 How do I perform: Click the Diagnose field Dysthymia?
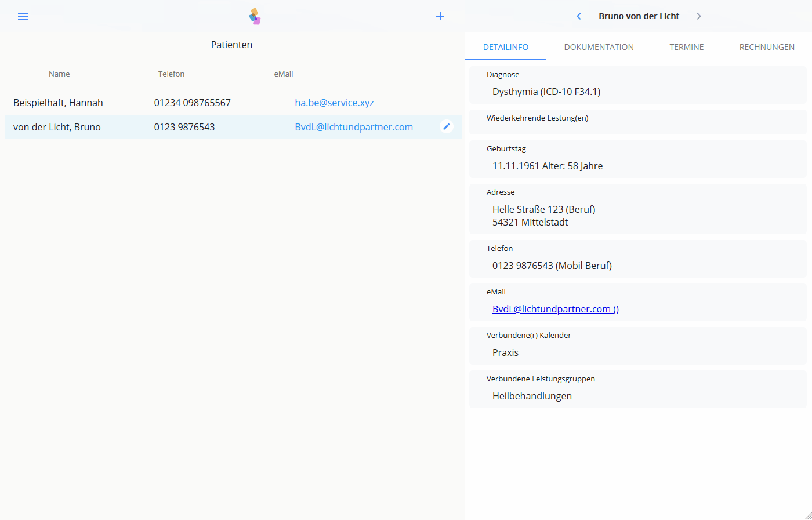click(x=546, y=92)
